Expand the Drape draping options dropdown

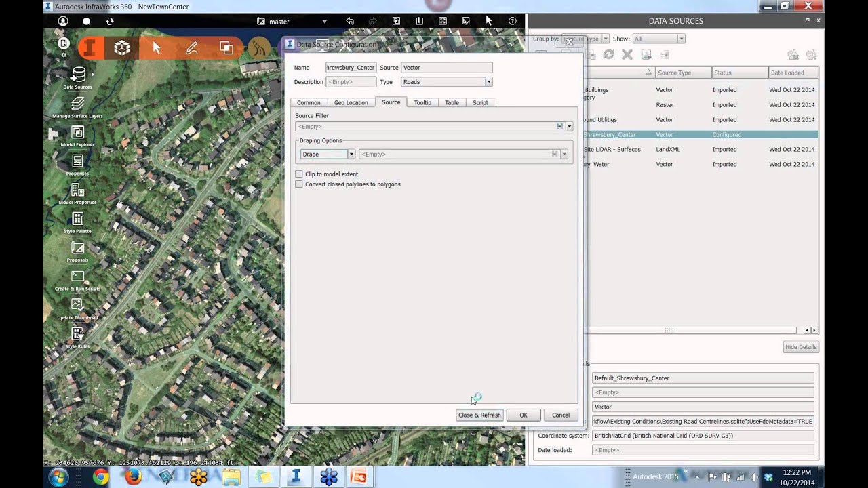click(351, 154)
